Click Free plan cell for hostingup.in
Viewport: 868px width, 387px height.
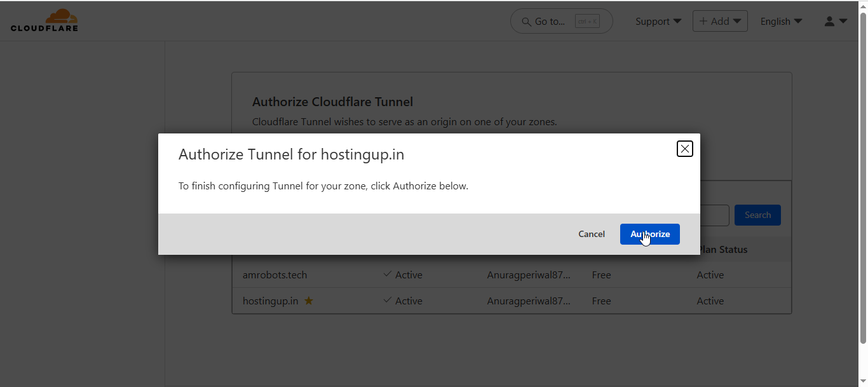(x=601, y=301)
